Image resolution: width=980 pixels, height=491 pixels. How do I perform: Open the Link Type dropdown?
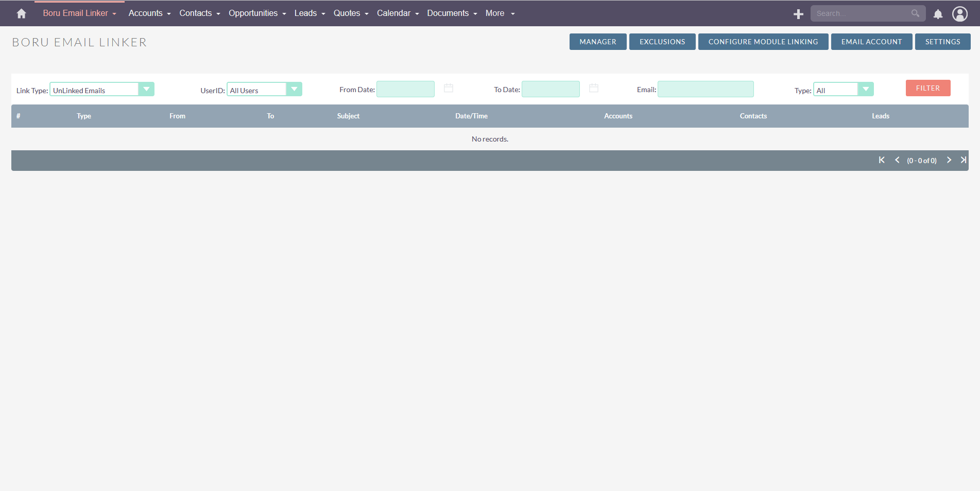click(x=147, y=89)
